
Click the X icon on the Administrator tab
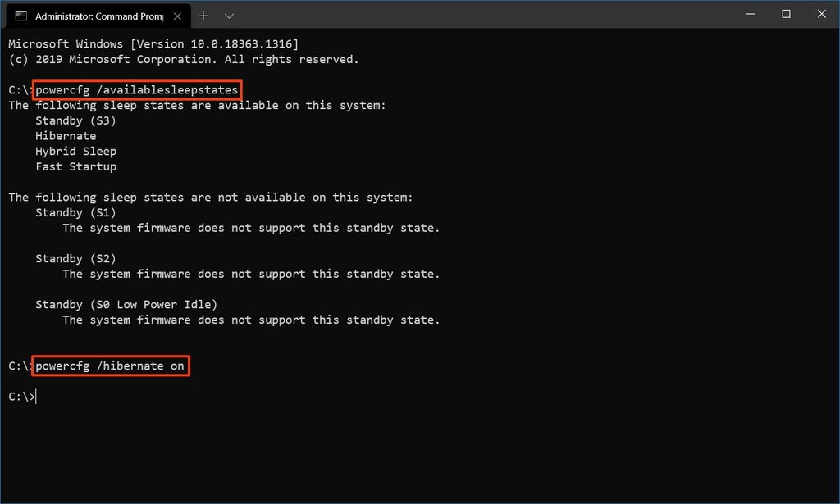(x=177, y=15)
